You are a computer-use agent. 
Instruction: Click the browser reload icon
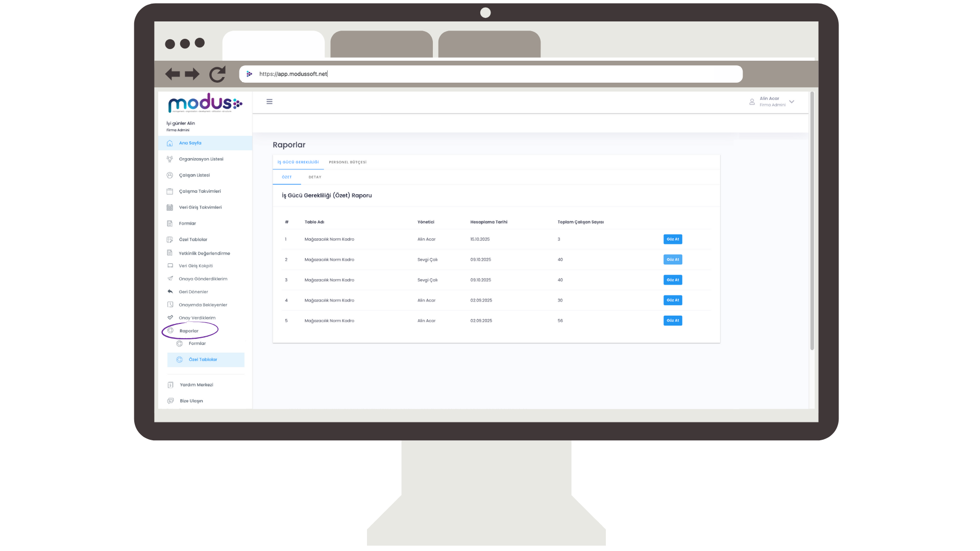(217, 74)
